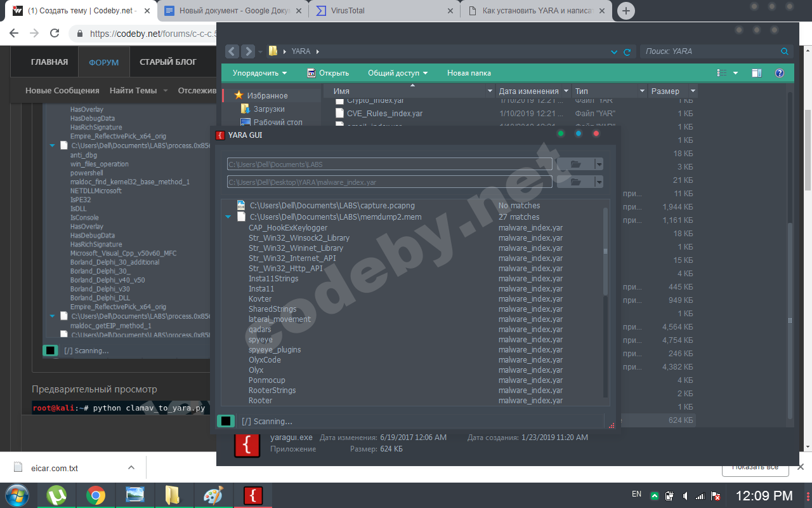Click the CVE_Rules_index.yar file icon
The width and height of the screenshot is (812, 508).
pos(339,114)
